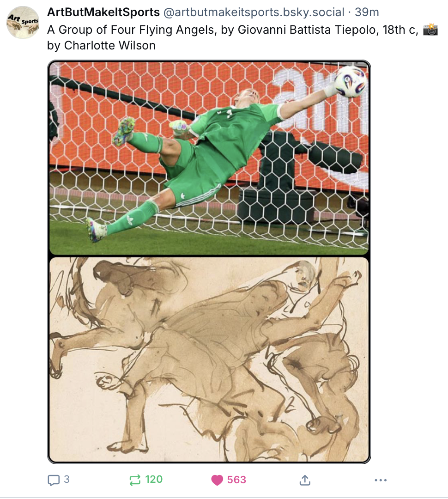Enlarge the Tiepolo flying angels sketch

pyautogui.click(x=209, y=359)
